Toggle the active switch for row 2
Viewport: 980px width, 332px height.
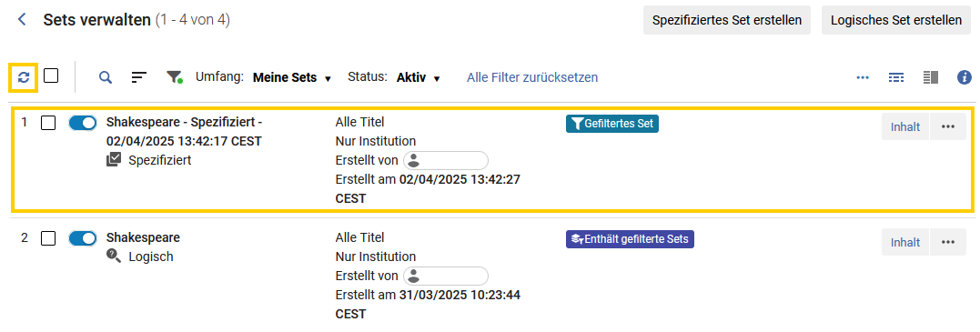83,238
